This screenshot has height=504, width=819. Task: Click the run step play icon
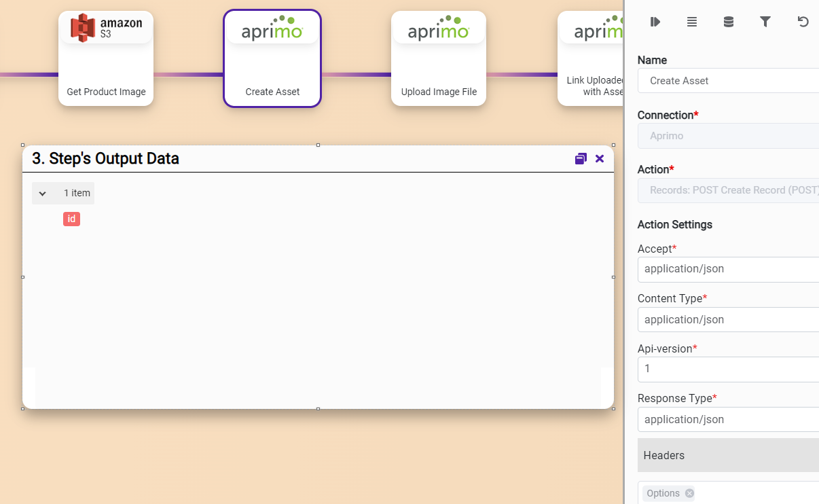pos(655,22)
